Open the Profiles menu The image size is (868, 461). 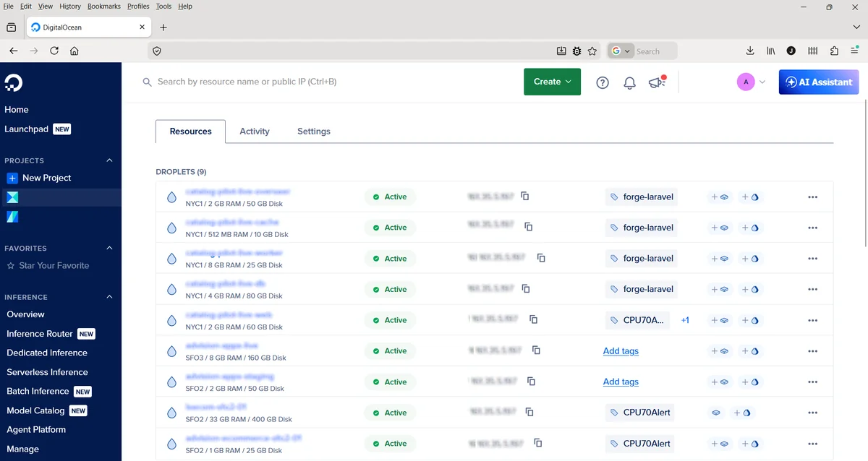click(138, 6)
